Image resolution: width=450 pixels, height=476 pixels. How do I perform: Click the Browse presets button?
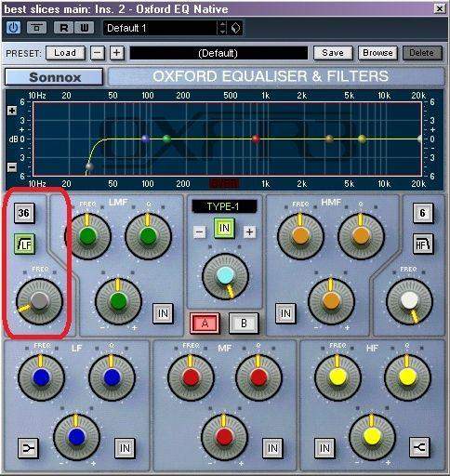(x=377, y=53)
